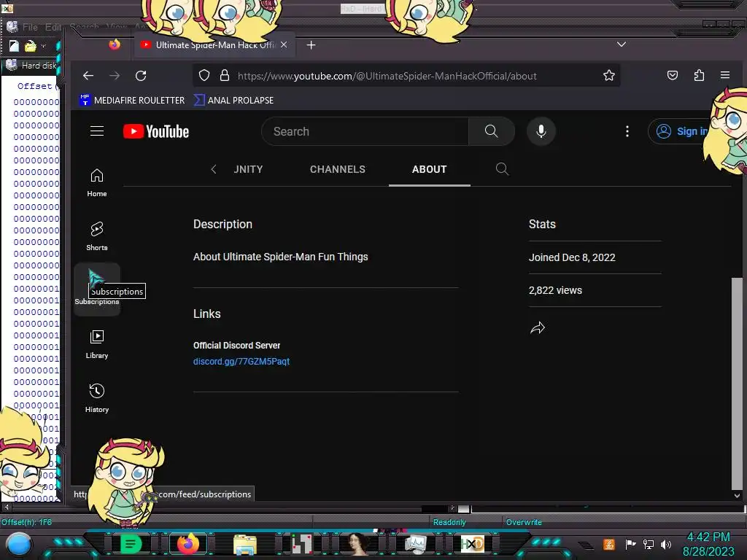Open HxD Edit menu
This screenshot has width=747, height=560.
click(x=53, y=27)
